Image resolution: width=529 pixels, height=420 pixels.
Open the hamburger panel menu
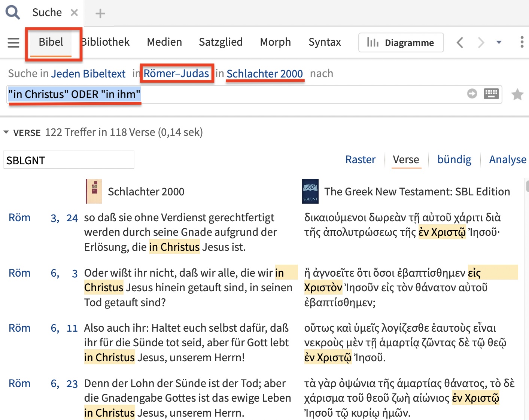(13, 42)
